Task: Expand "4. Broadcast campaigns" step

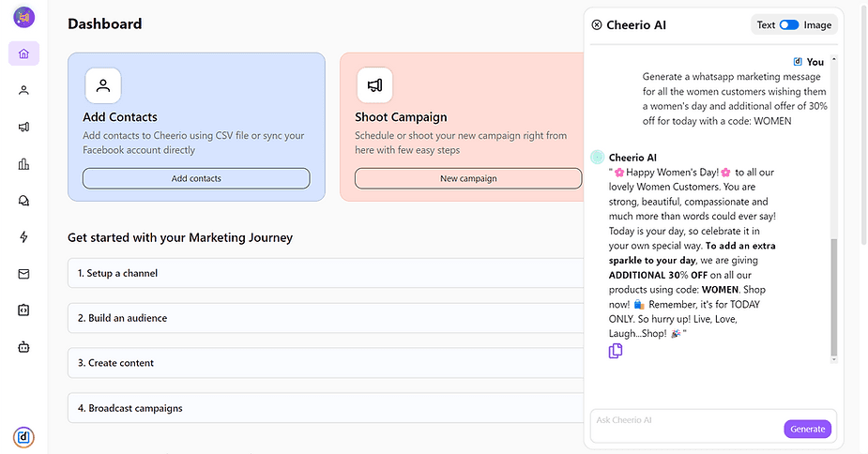Action: 324,408
